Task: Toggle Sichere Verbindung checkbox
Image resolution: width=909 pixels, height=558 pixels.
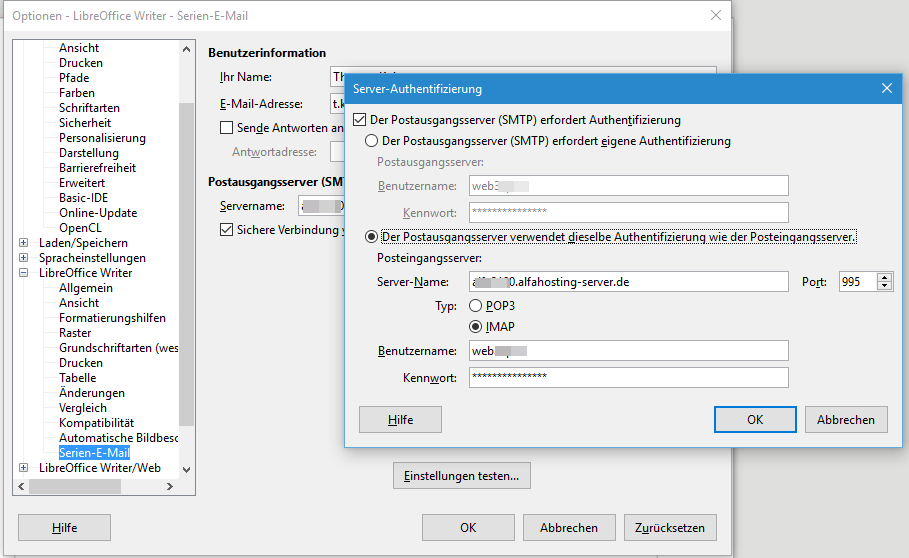Action: tap(227, 230)
